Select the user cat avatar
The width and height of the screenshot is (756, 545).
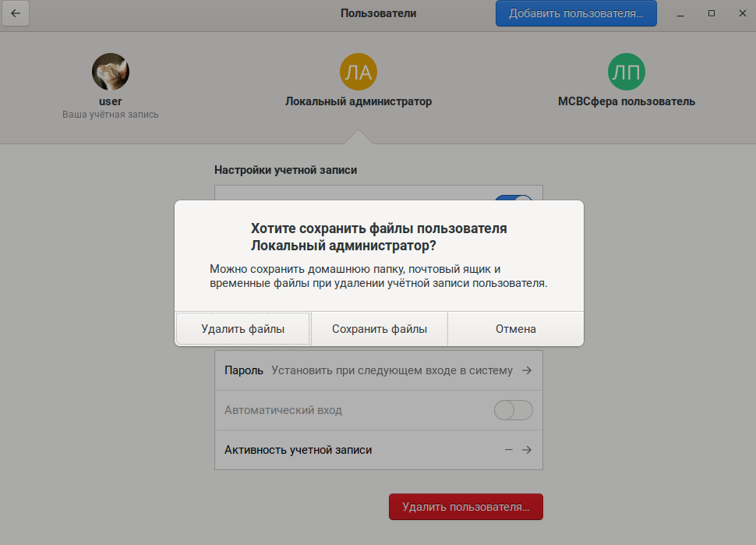[111, 73]
